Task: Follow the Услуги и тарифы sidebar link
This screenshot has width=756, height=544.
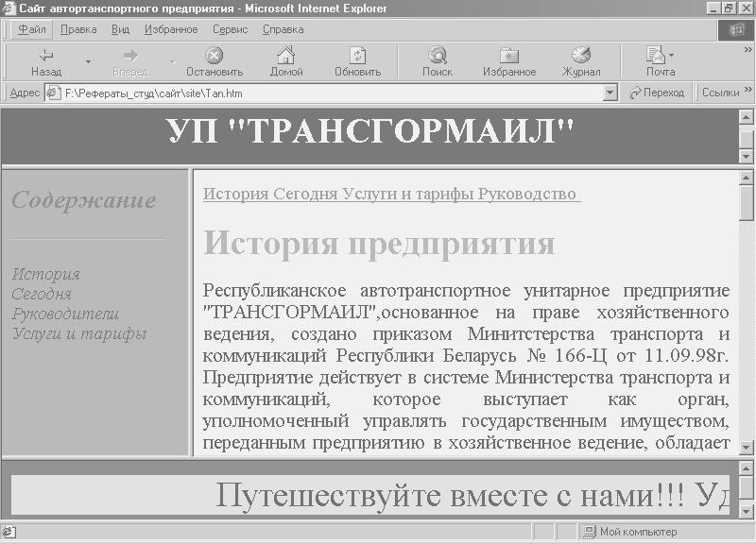Action: (x=79, y=333)
